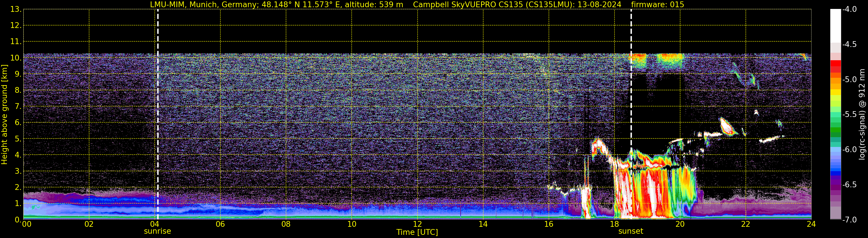Click the '1.' height axis tick label
Image resolution: width=868 pixels, height=238 pixels.
coord(18,203)
